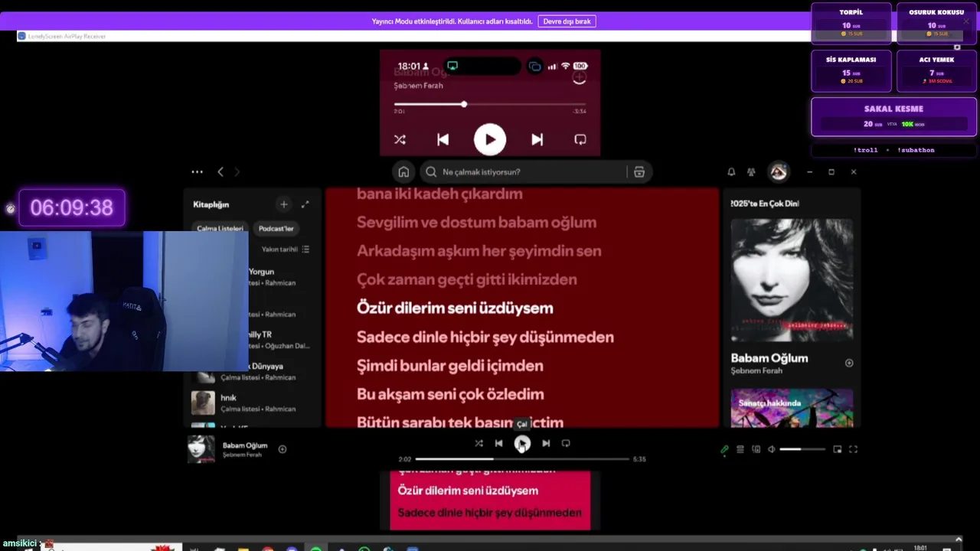Click 2025'te En Çok Dinl header link
Screen dimensions: 980x551
[765, 204]
